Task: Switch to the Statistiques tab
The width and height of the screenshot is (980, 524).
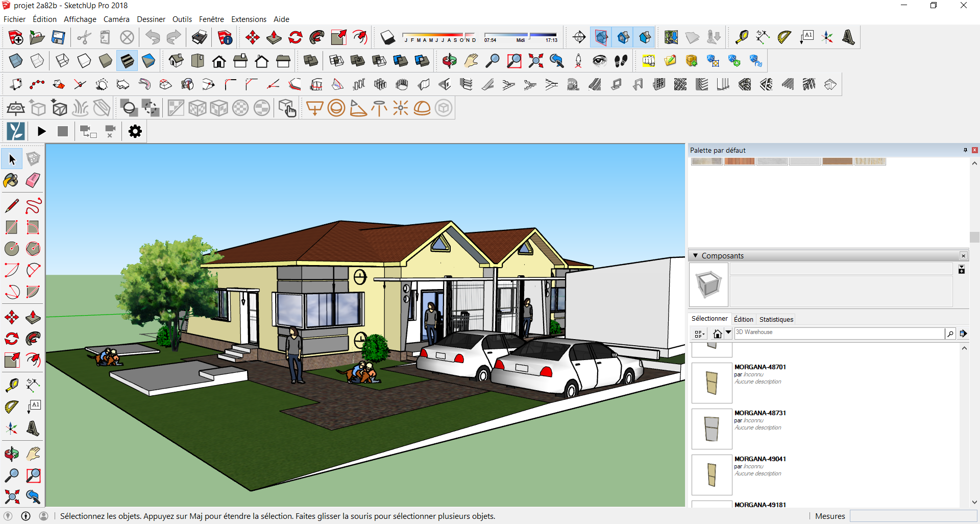Action: (776, 319)
